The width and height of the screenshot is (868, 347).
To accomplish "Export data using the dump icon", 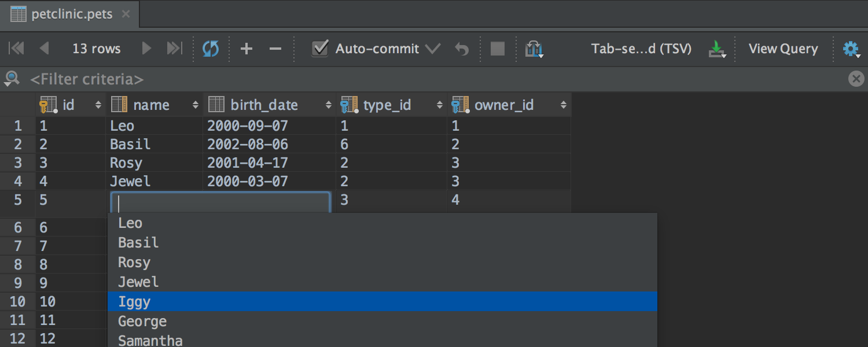I will tap(718, 49).
